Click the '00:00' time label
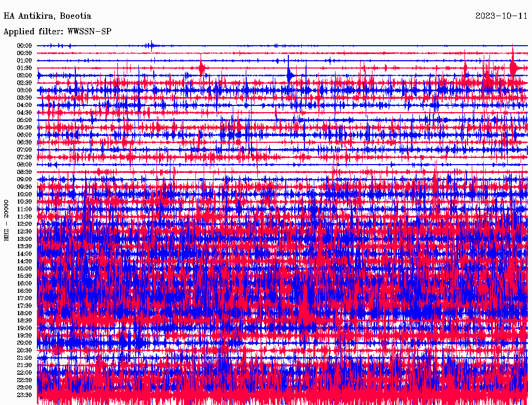The height and width of the screenshot is (405, 532). 24,46
